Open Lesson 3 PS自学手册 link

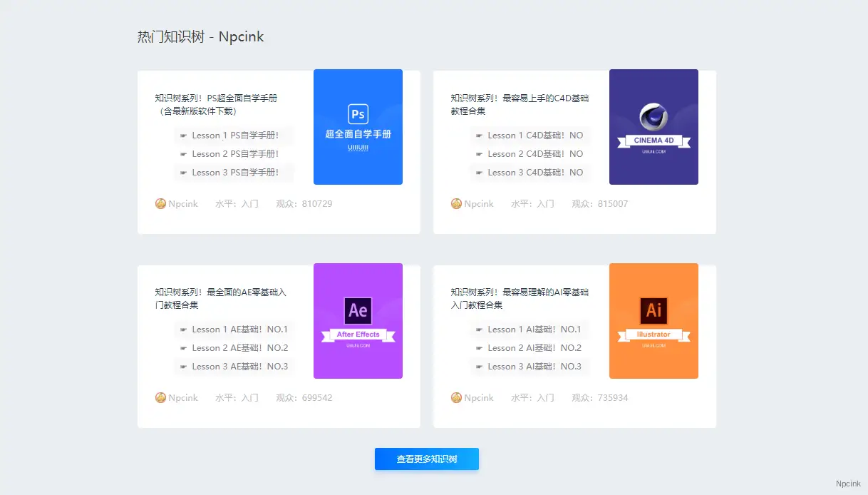pyautogui.click(x=234, y=173)
